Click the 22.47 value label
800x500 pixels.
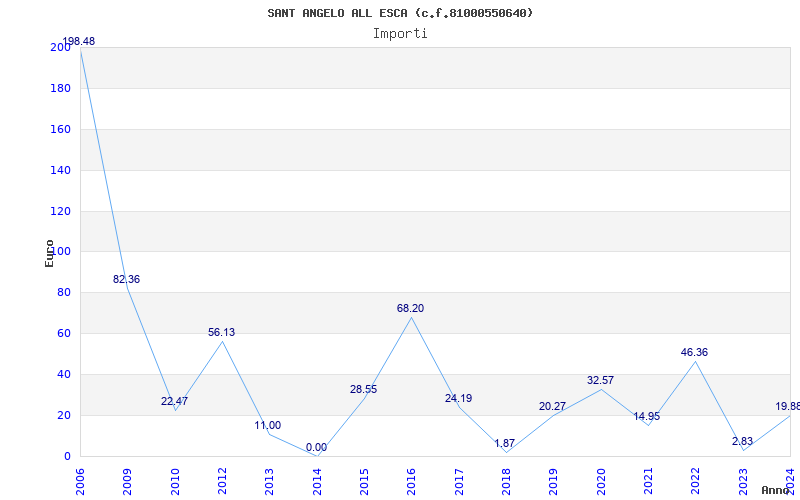(x=174, y=401)
